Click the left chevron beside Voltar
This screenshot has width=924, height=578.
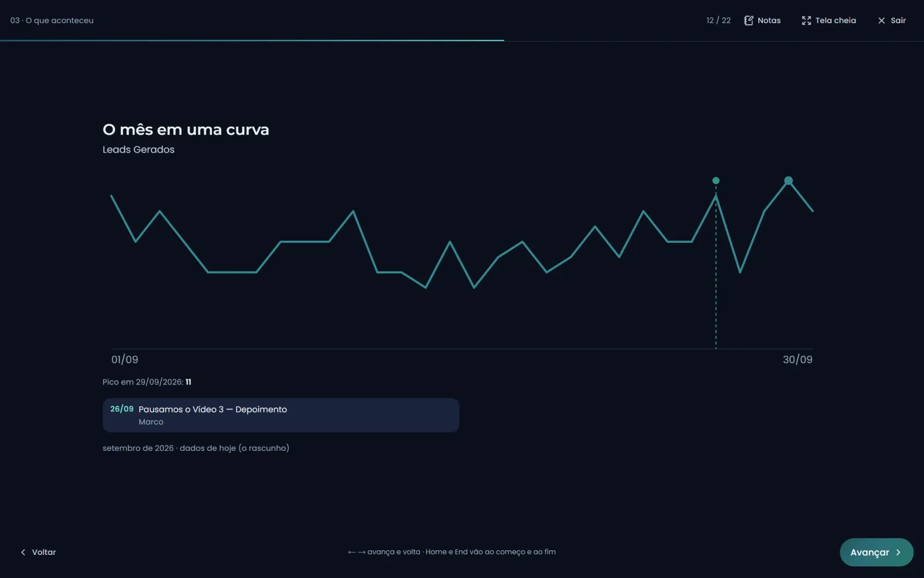[x=23, y=552]
